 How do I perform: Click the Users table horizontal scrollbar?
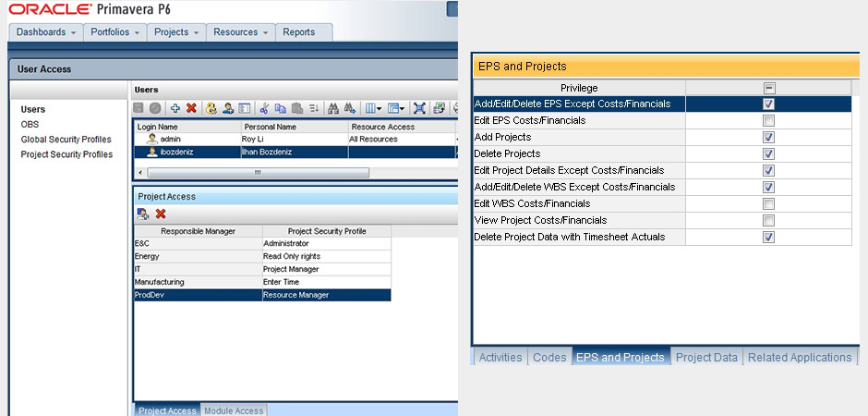(x=258, y=172)
